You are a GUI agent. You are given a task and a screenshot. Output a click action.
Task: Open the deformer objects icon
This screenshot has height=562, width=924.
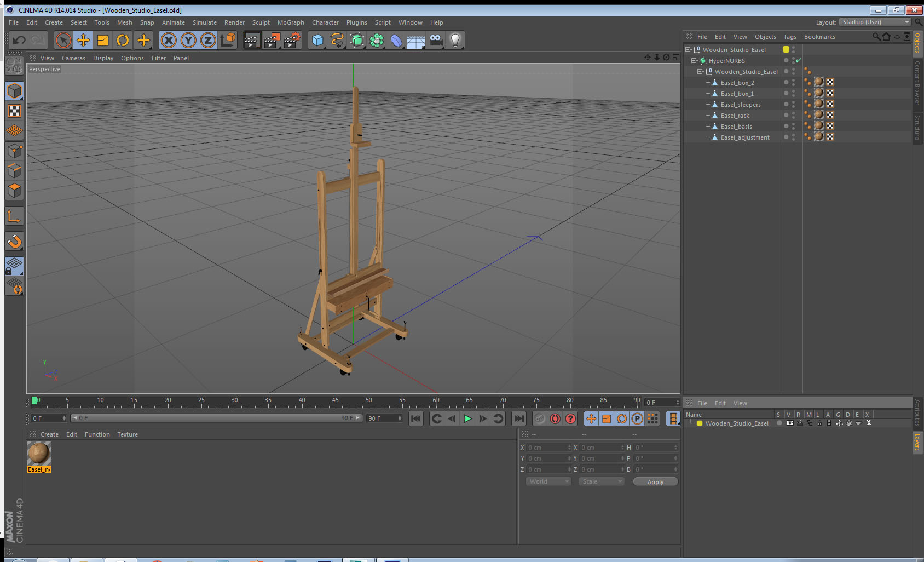click(396, 40)
